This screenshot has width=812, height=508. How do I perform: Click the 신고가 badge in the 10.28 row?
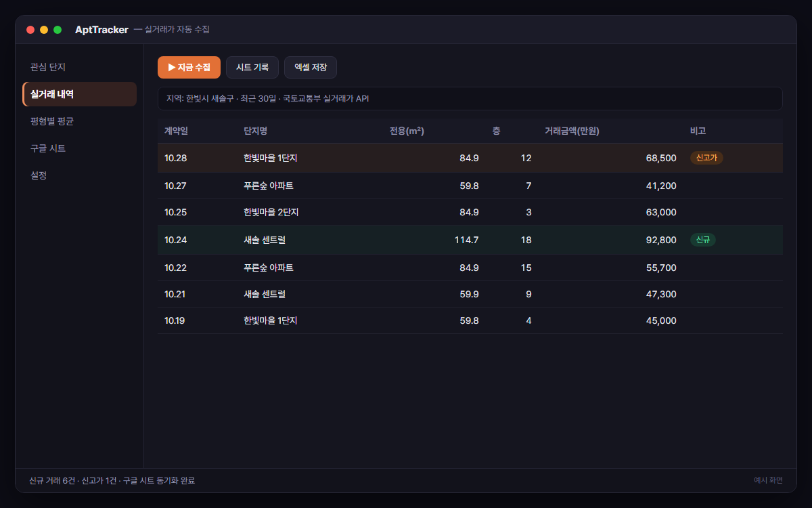click(x=706, y=158)
